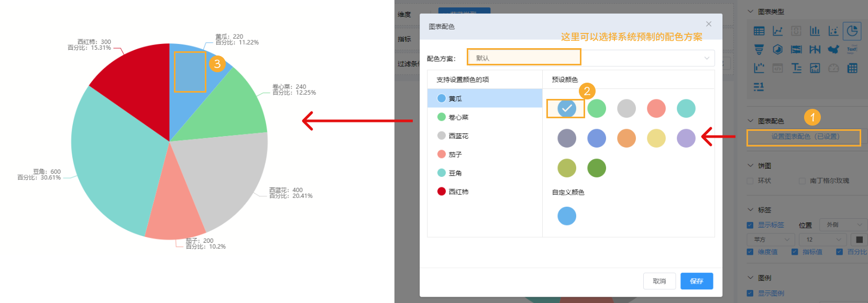Pick the teal preset color

[x=686, y=108]
